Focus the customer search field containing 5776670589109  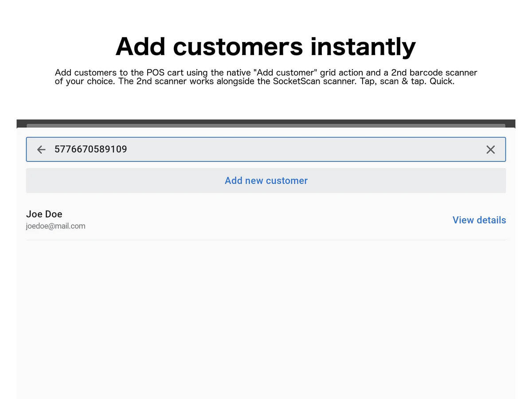(266, 149)
